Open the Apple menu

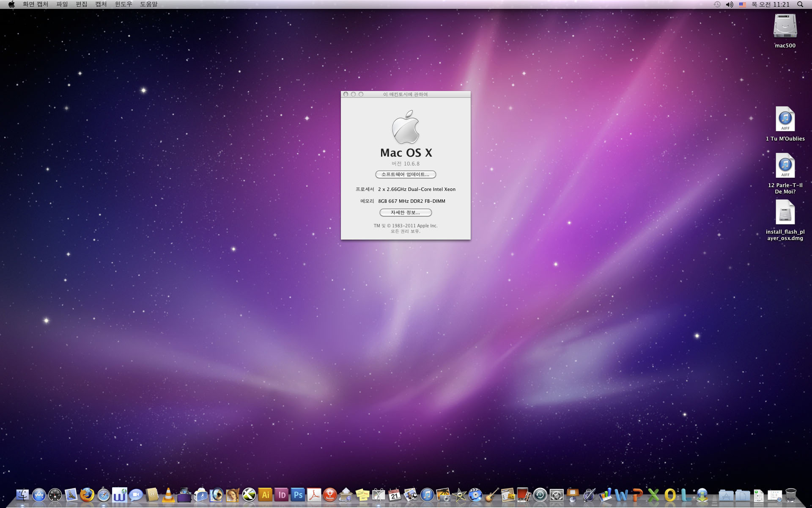pos(11,4)
